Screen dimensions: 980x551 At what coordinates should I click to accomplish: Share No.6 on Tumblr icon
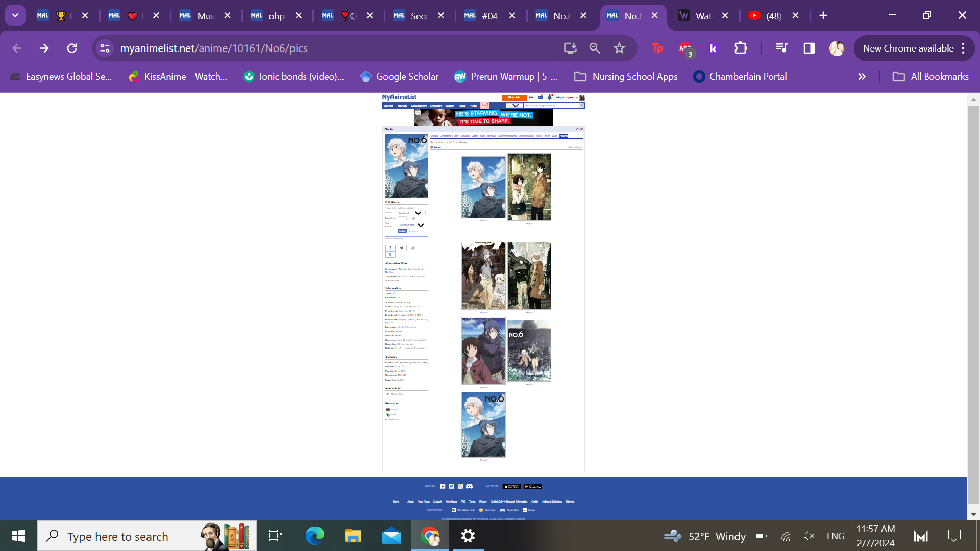tap(390, 254)
